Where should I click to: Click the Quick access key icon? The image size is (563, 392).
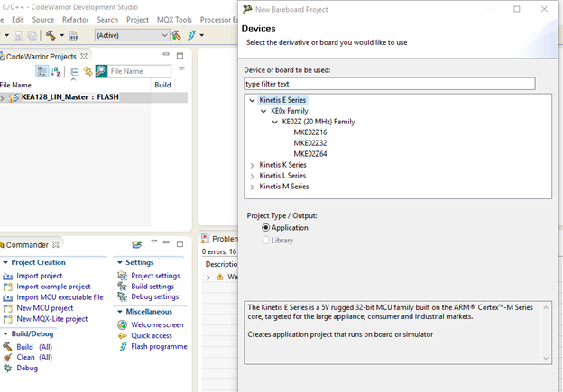(x=123, y=336)
